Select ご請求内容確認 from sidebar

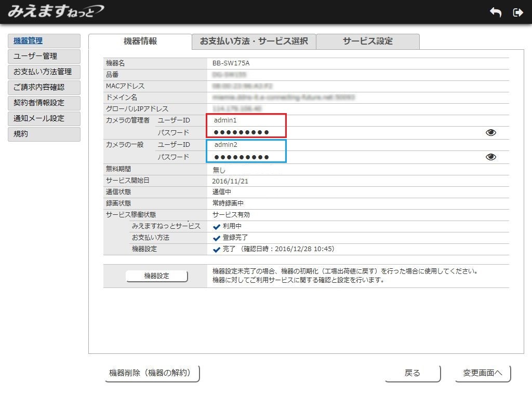pos(44,88)
